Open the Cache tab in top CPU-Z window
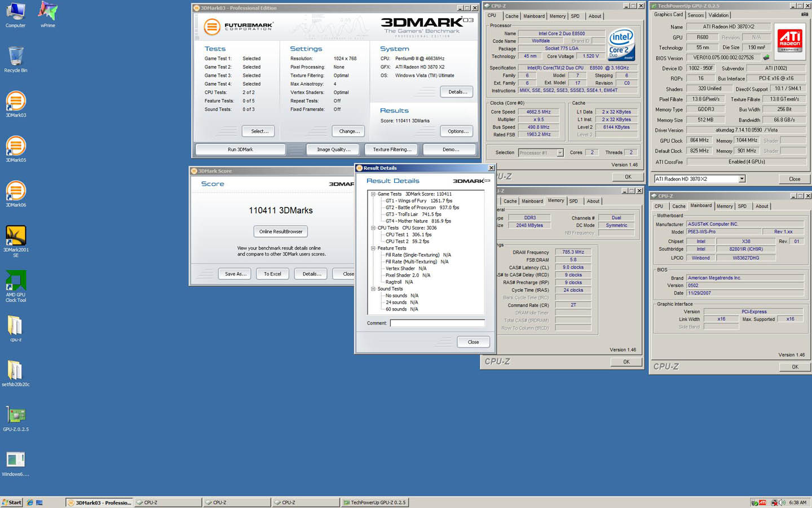The width and height of the screenshot is (812, 508). 512,16
